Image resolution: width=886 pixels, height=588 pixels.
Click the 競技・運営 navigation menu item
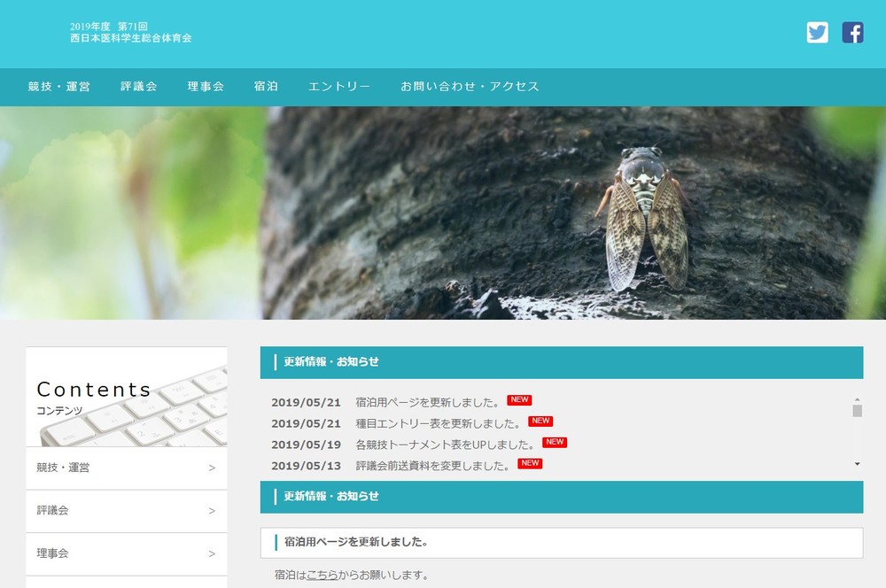59,87
